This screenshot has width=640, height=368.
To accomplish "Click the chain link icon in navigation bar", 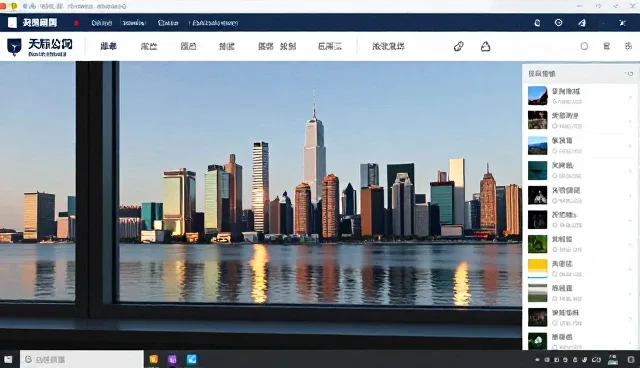I will click(x=459, y=46).
